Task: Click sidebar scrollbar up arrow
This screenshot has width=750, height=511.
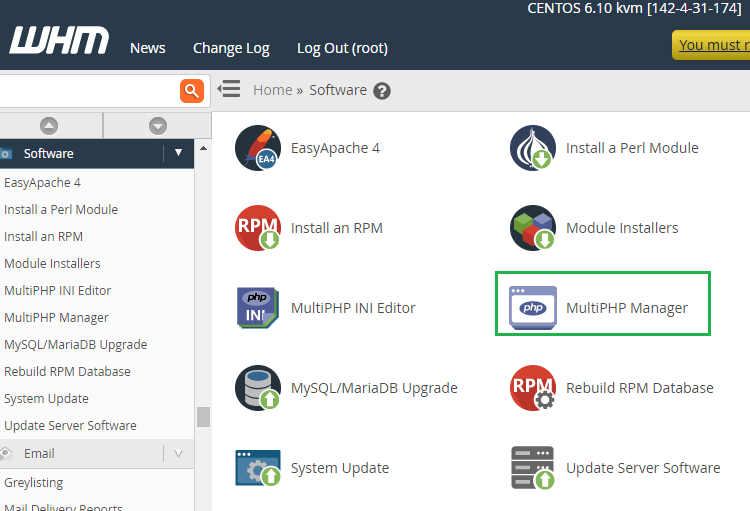Action: pos(203,148)
